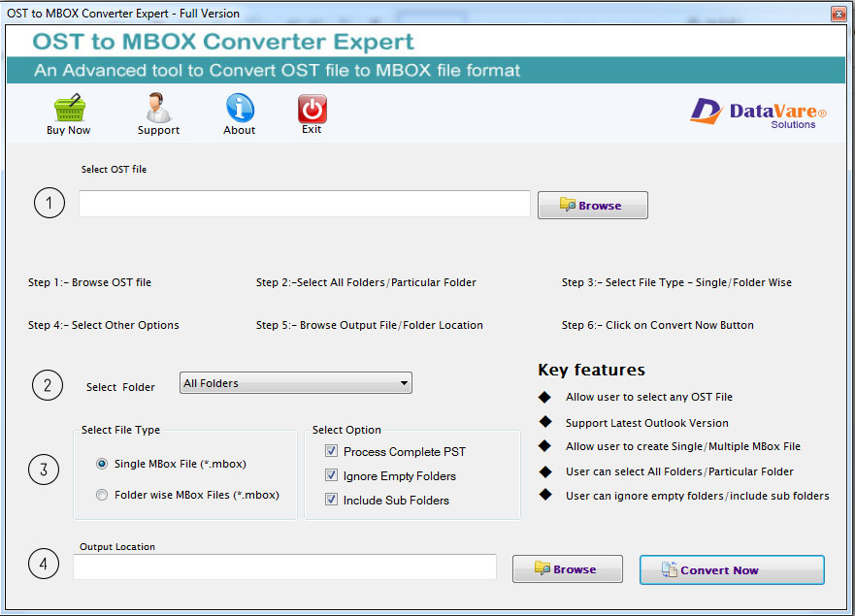This screenshot has height=616, width=855.
Task: Click the Buy Now basket icon
Action: 69,107
